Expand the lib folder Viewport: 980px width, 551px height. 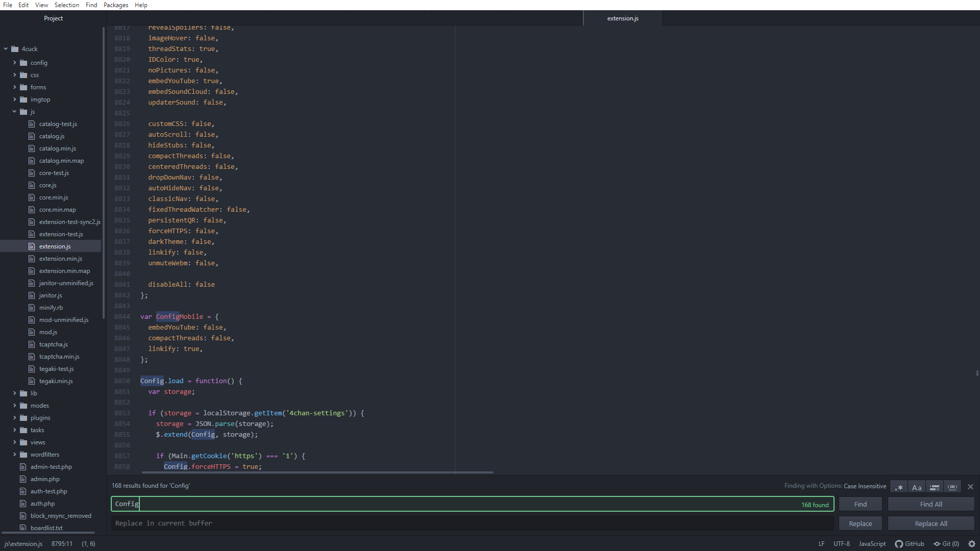click(x=15, y=393)
